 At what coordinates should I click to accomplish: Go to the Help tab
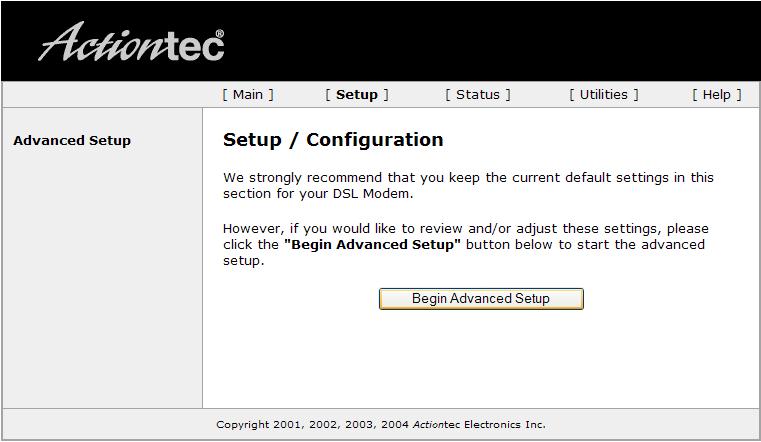pos(717,95)
